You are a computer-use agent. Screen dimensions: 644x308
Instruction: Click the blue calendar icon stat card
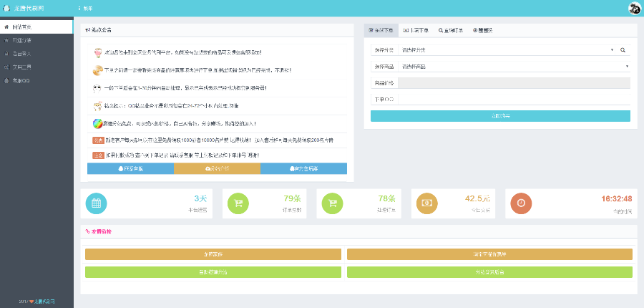pos(96,203)
